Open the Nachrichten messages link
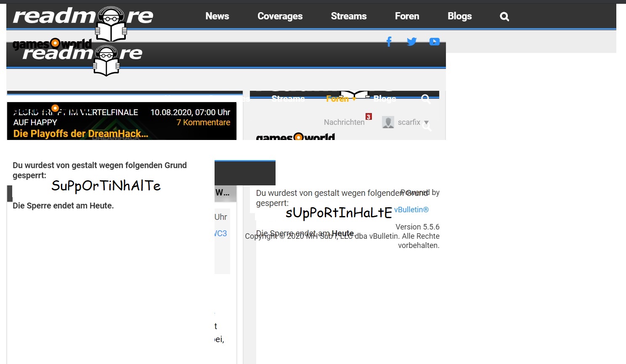Screen dimensions: 626x364 click(x=344, y=122)
